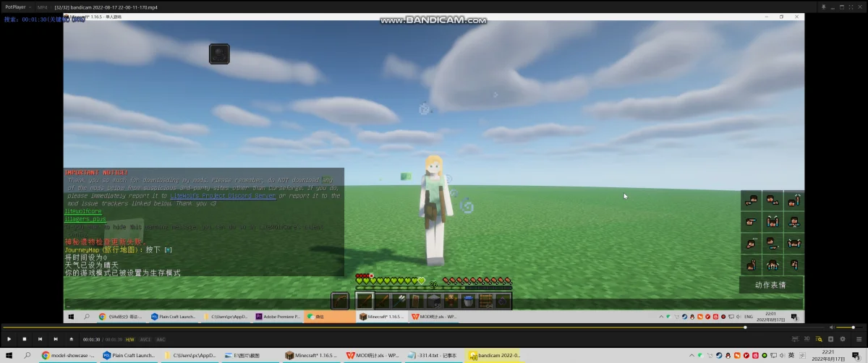Click LiteWolf's Project Discord Server link in chat
This screenshot has width=868, height=363.
[x=223, y=196]
